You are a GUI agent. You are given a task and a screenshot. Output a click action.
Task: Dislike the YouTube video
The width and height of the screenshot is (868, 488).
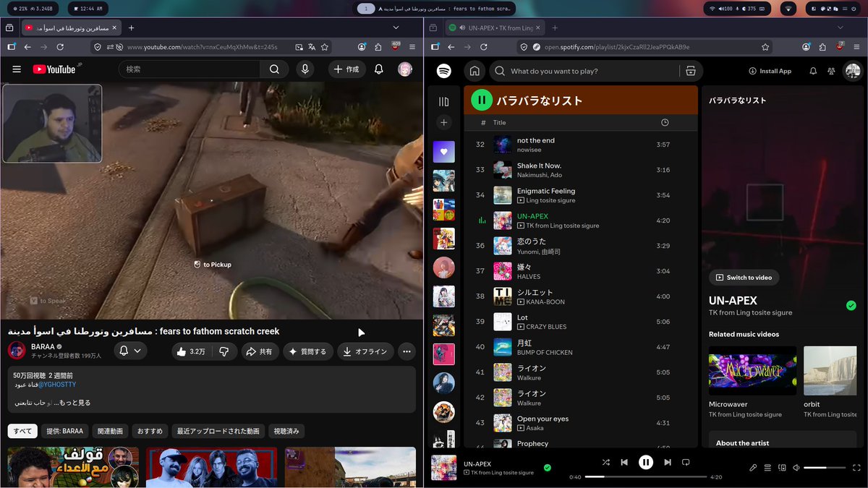click(224, 351)
